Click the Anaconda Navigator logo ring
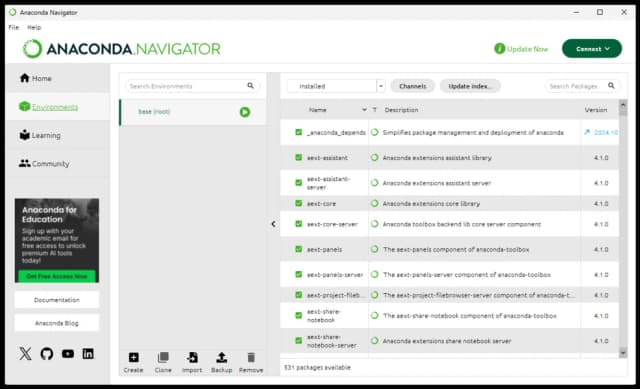640x389 pixels. [32, 49]
